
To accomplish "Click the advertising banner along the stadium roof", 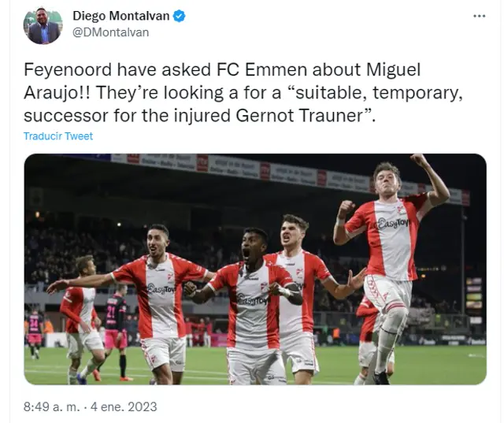I will [289, 175].
